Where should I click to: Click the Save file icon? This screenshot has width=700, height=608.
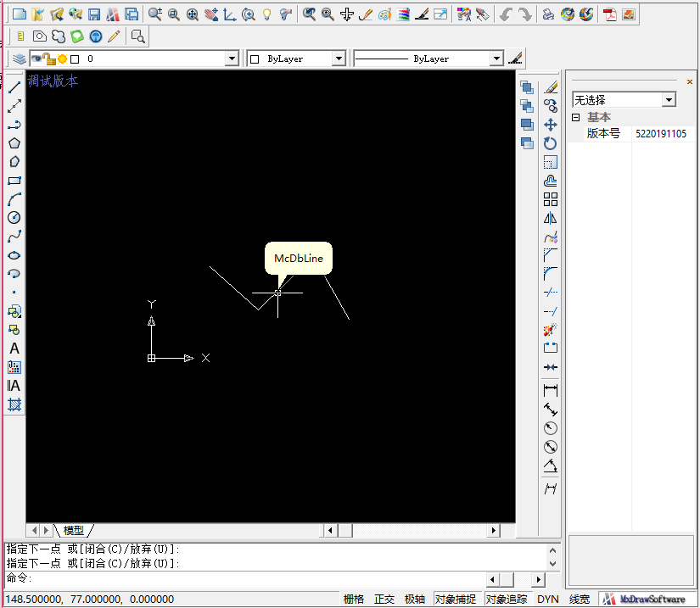(94, 14)
